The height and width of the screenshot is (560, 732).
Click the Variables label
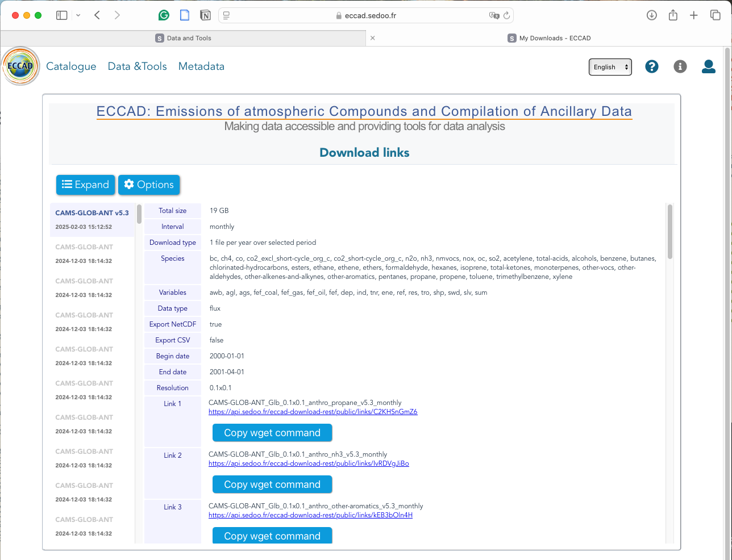pyautogui.click(x=173, y=292)
